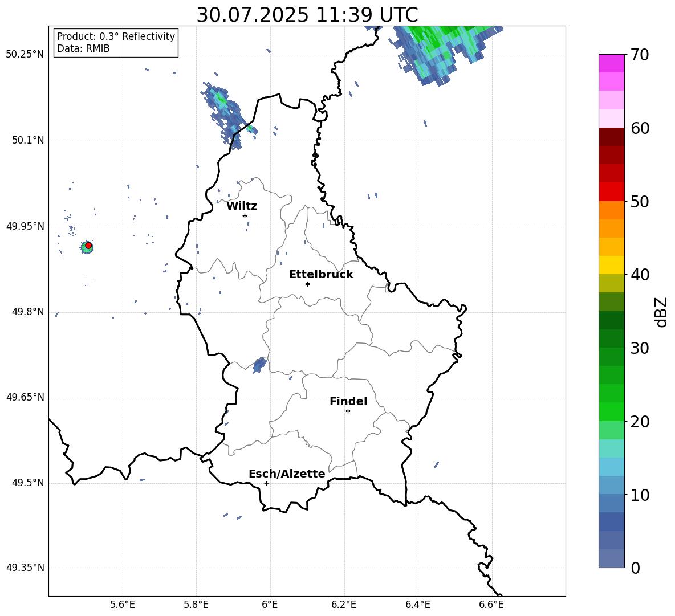Image resolution: width=675 pixels, height=616 pixels.
Task: Click the 50.25°N latitude label
Action: [25, 54]
